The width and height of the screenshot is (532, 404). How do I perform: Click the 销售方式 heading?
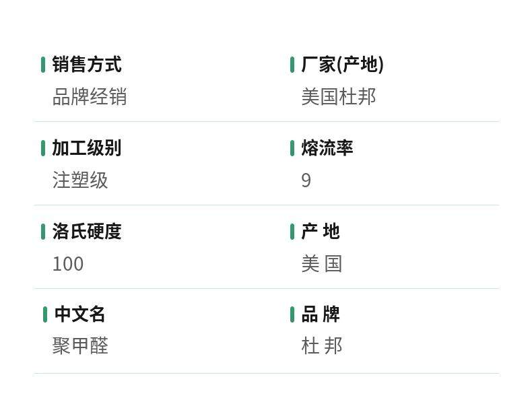(x=87, y=65)
